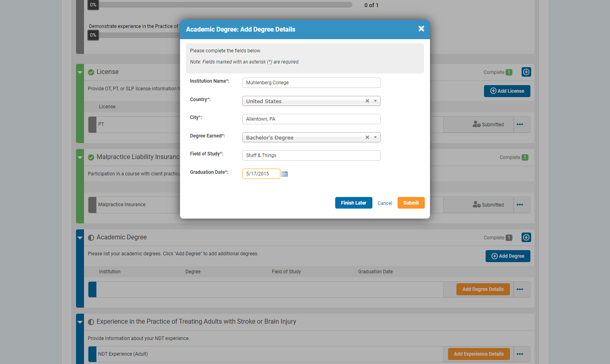Click the Add Experience Details button
The width and height of the screenshot is (610, 364).
point(479,354)
